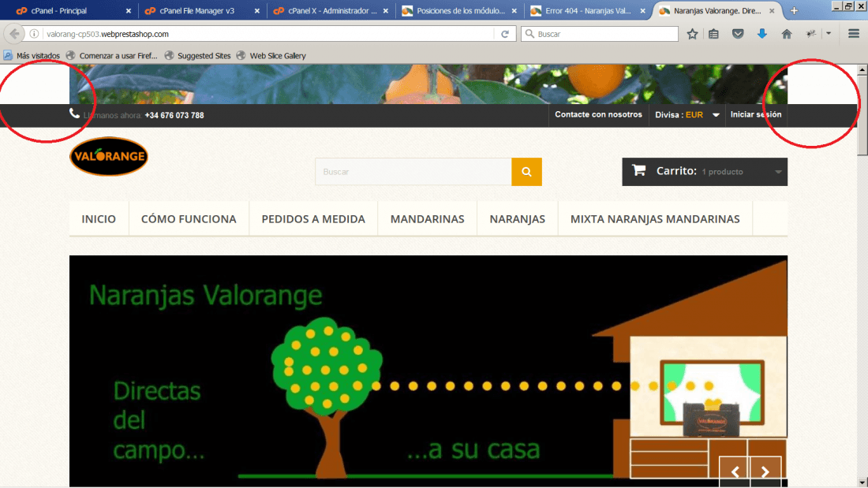This screenshot has width=868, height=488.
Task: Open Contacte con nosotros link
Action: [x=598, y=114]
